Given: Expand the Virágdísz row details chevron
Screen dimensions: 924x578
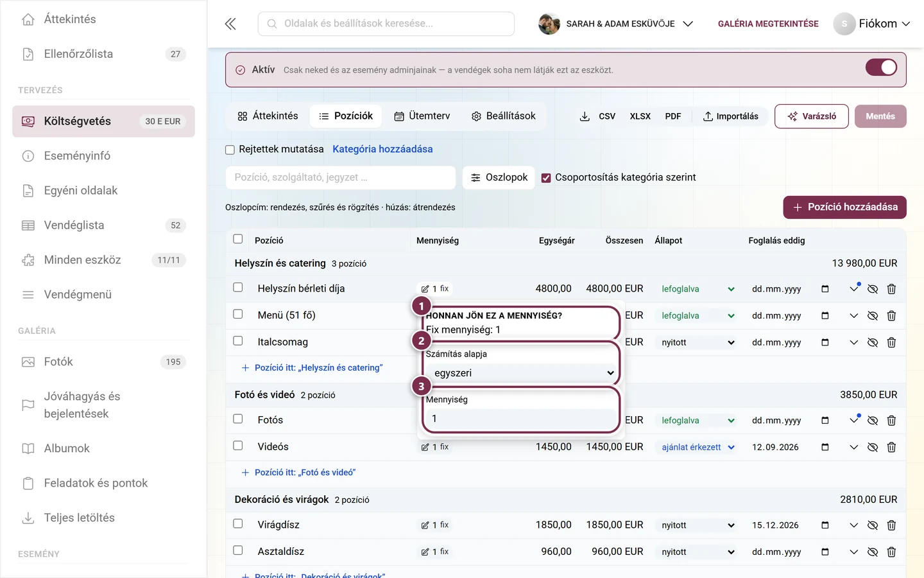Looking at the screenshot, I should [x=853, y=525].
